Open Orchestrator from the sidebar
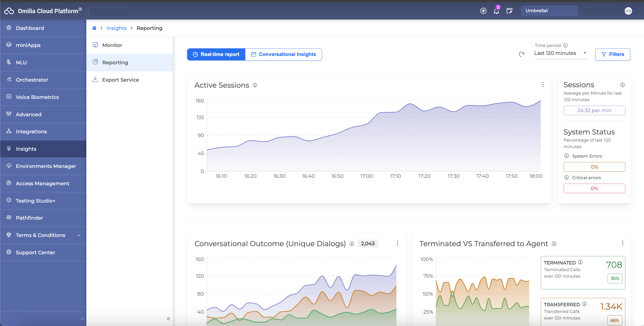The width and height of the screenshot is (644, 326). 32,80
